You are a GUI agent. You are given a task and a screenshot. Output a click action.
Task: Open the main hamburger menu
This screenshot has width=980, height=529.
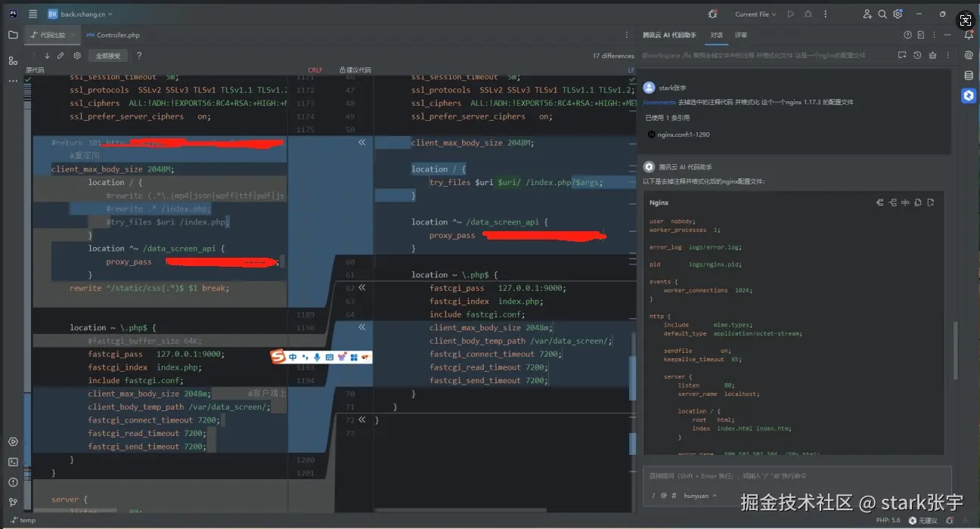tap(33, 14)
